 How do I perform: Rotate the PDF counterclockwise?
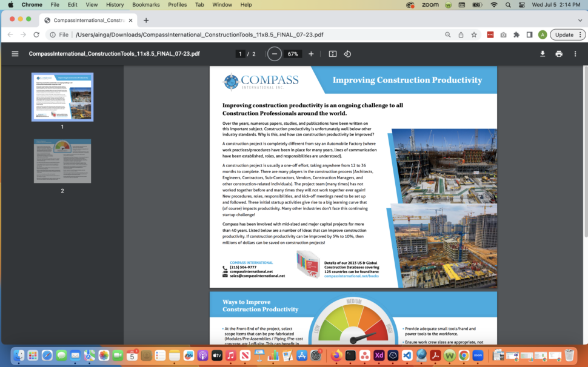347,54
